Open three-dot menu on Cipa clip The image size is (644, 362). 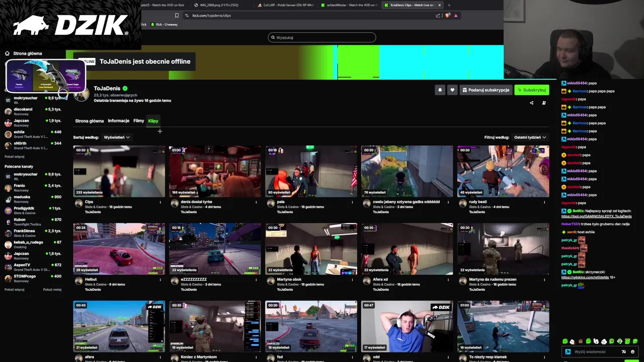tap(160, 202)
